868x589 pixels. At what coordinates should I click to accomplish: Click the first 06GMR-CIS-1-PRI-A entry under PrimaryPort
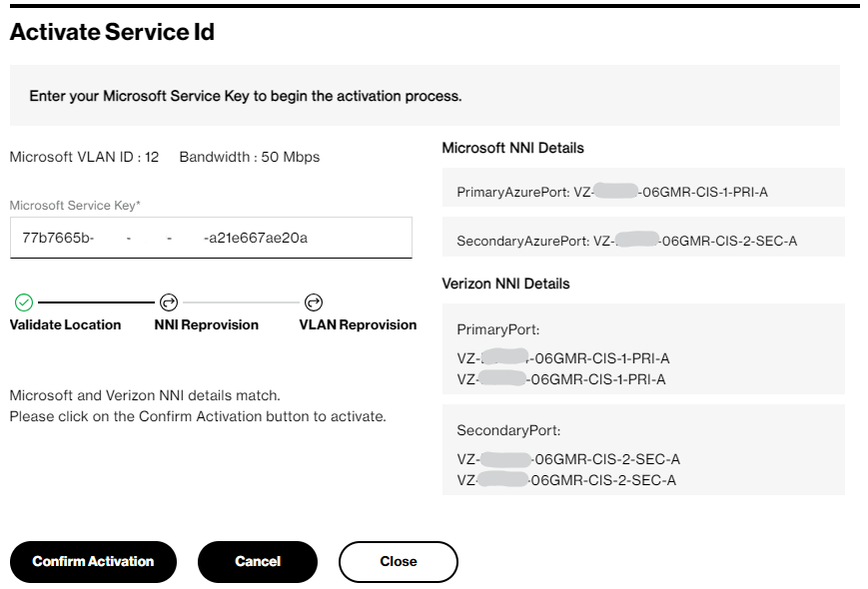pos(563,358)
